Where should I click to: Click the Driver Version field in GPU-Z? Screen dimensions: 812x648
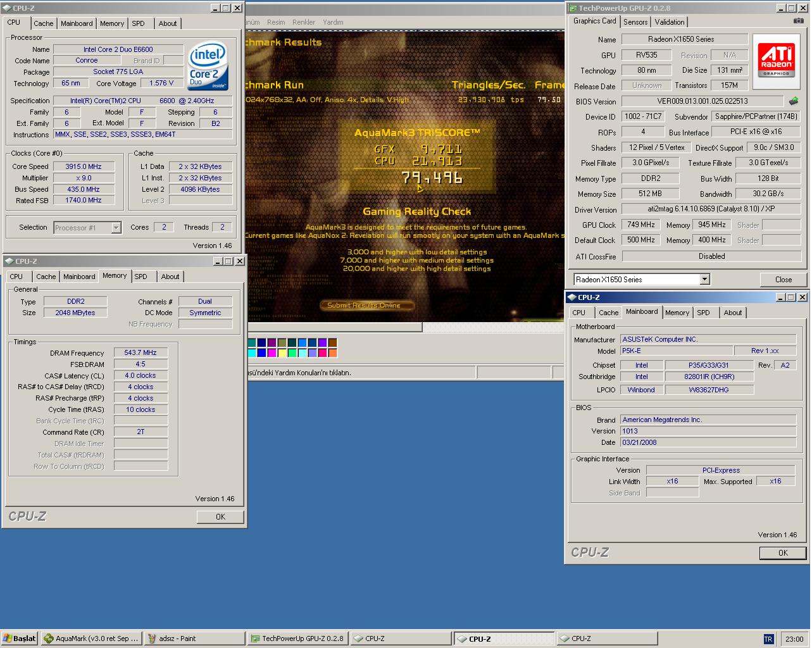(x=711, y=209)
